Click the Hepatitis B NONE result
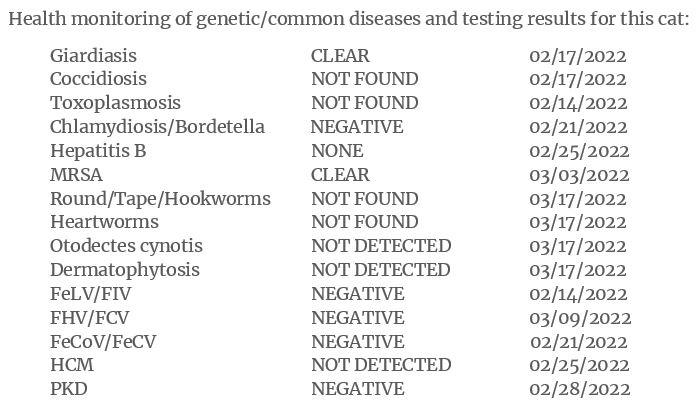Viewport: 697px width, 408px height. click(x=337, y=151)
